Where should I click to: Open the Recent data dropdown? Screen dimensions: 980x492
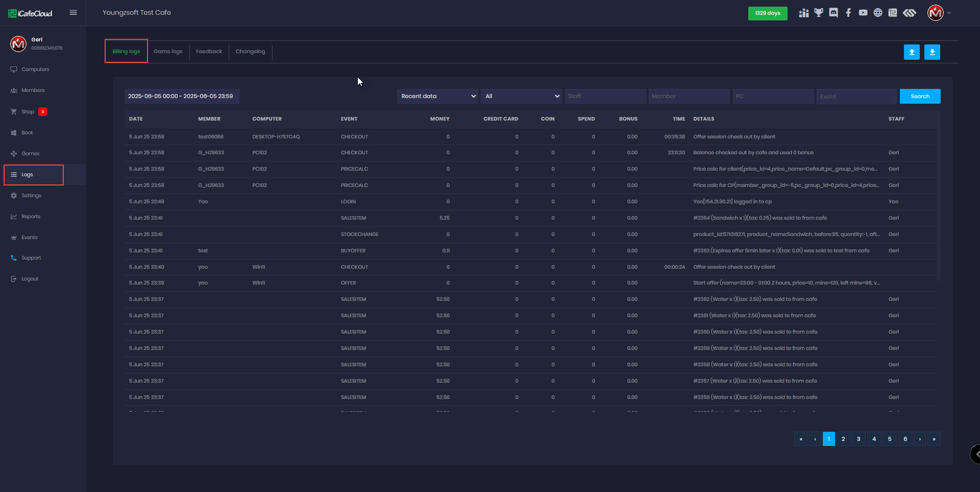[x=437, y=96]
